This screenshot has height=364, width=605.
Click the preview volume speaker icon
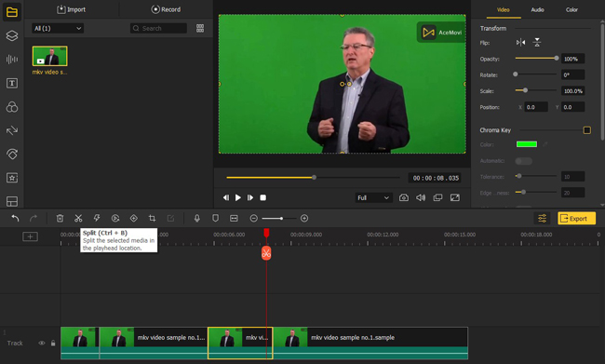421,197
